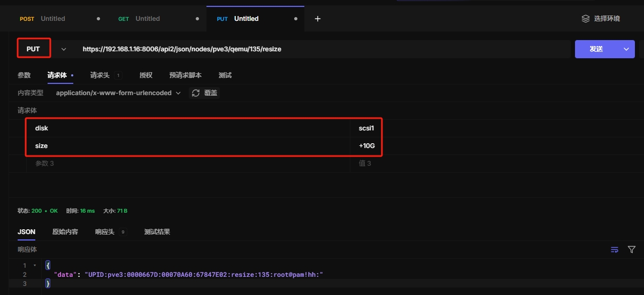Click the request URL input field
This screenshot has height=295, width=644.
pos(321,49)
